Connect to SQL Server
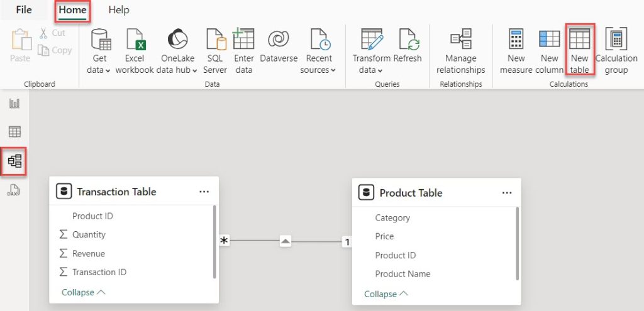This screenshot has height=311, width=644. click(215, 52)
